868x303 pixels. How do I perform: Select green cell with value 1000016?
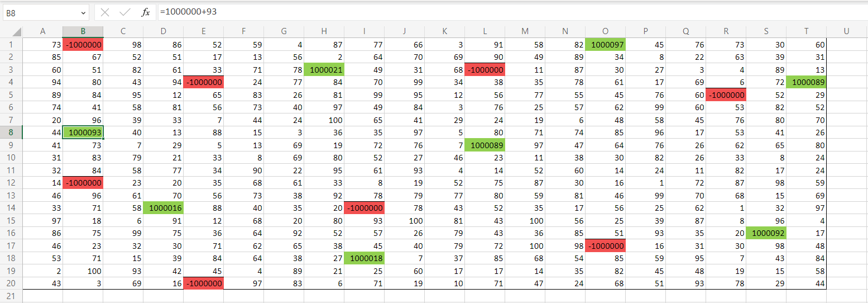(x=163, y=208)
